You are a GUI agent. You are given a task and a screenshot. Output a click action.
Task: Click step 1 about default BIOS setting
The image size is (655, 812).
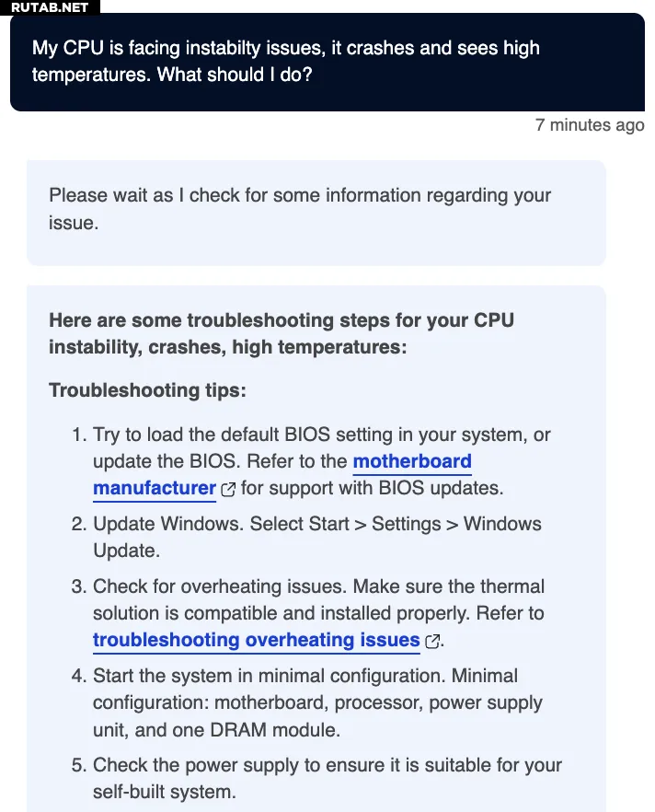tap(322, 435)
